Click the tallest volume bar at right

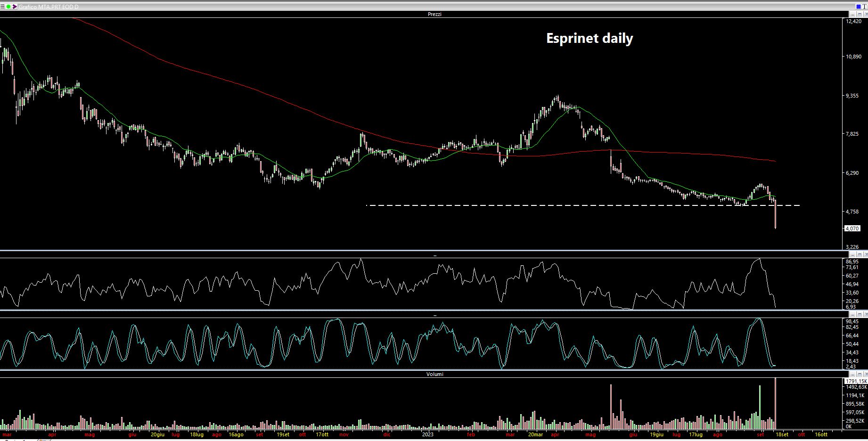tap(776, 404)
